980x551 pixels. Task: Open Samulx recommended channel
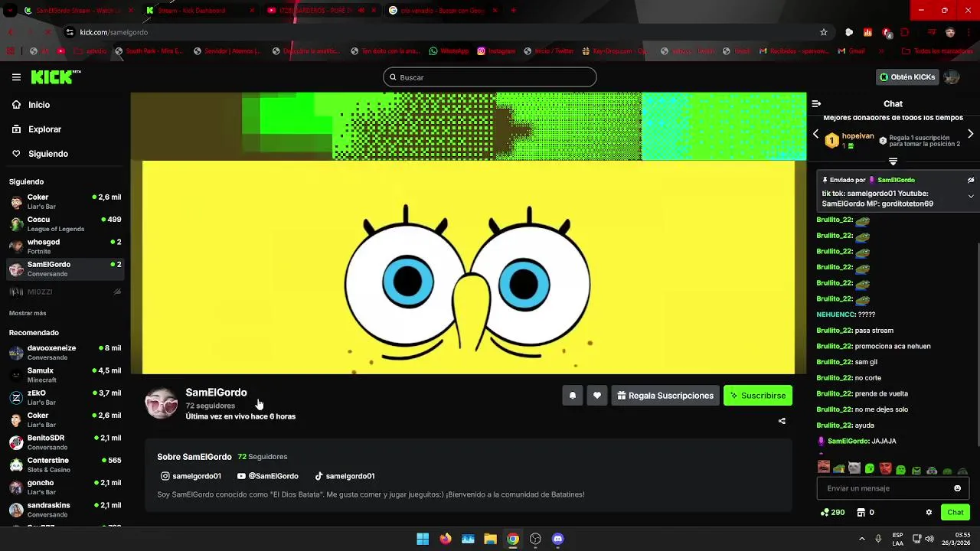pos(65,375)
